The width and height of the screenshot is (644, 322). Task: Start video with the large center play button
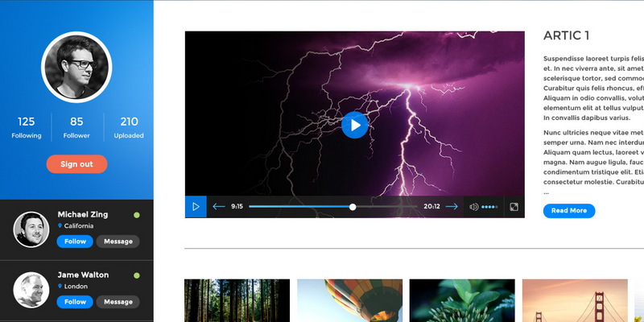(x=355, y=125)
